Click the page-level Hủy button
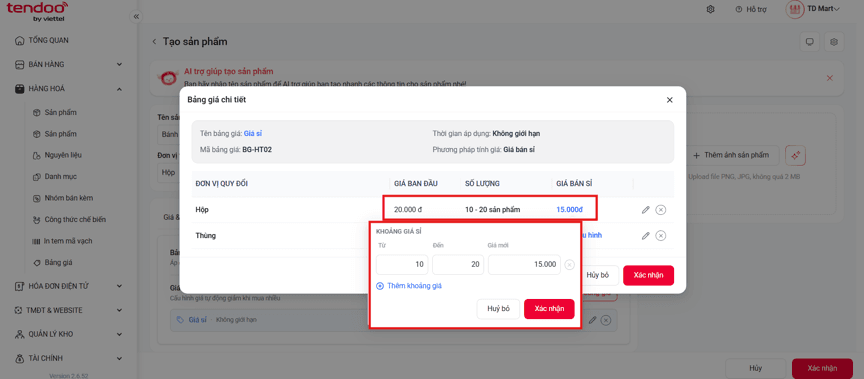864x379 pixels. [755, 369]
